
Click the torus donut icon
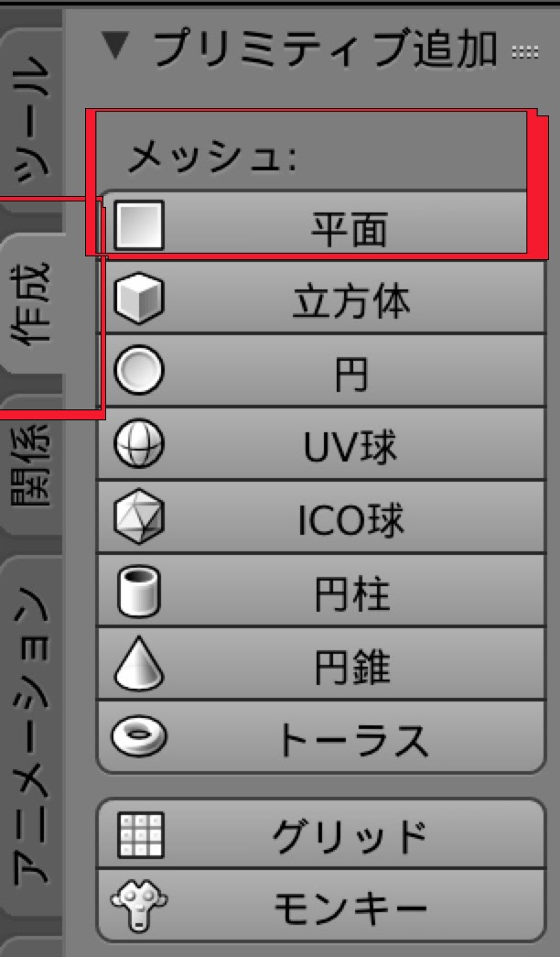coord(138,736)
